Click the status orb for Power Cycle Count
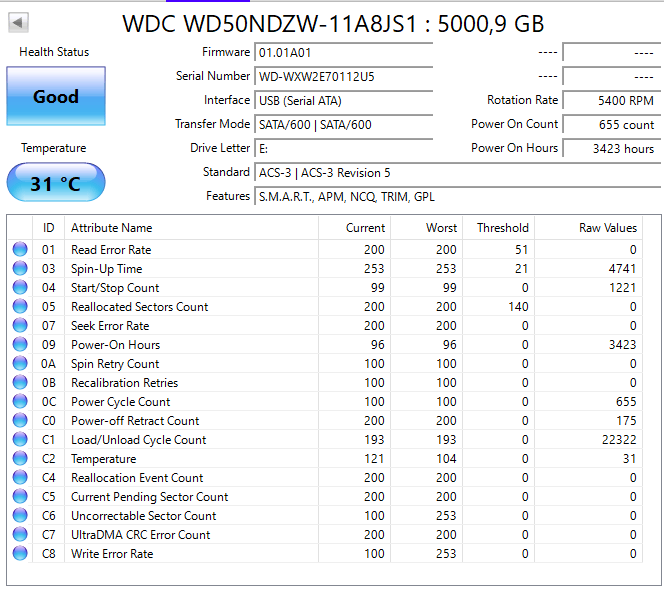The height and width of the screenshot is (589, 664). (x=20, y=401)
